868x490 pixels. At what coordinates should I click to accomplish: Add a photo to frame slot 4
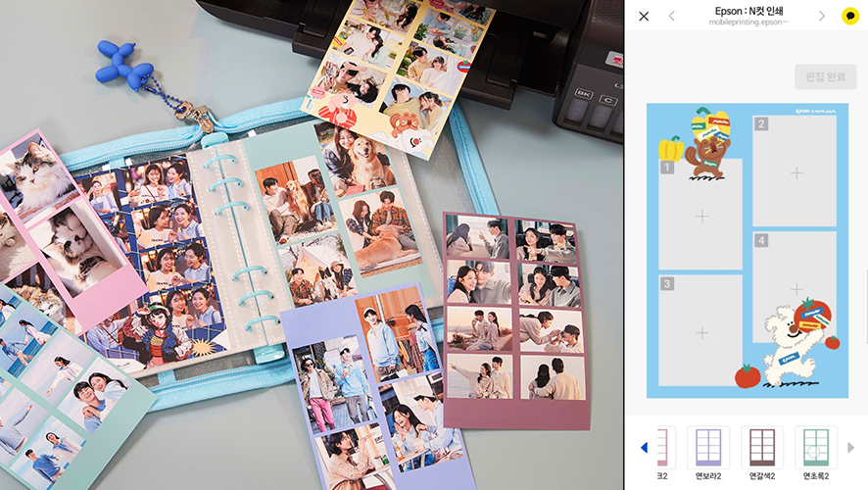[x=796, y=288]
